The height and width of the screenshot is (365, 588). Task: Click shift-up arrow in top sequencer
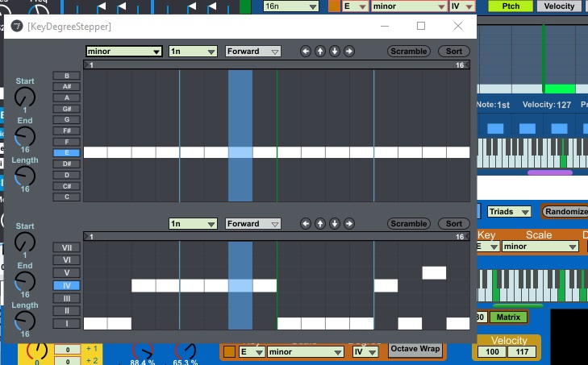click(x=319, y=52)
